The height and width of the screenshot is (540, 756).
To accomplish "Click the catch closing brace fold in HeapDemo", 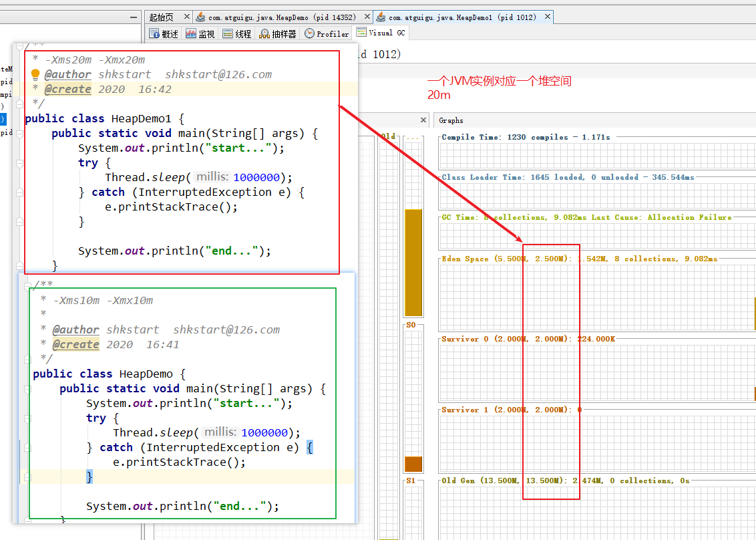I will [28, 477].
